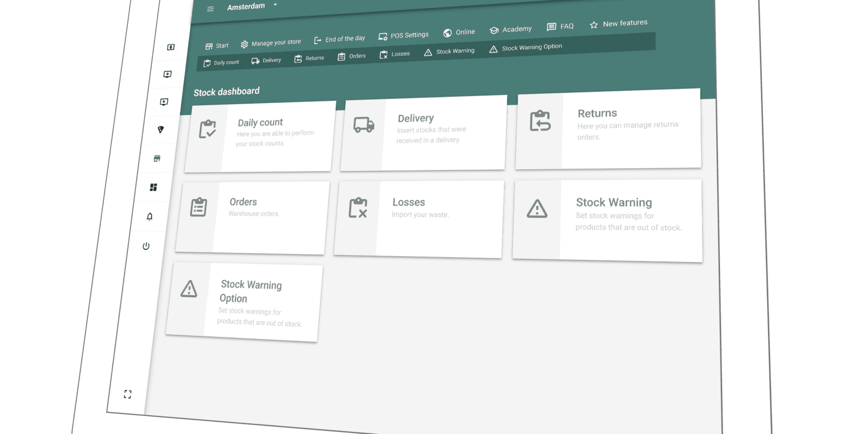Toggle fullscreen with the corner brackets icon
This screenshot has height=434, width=868.
(127, 394)
